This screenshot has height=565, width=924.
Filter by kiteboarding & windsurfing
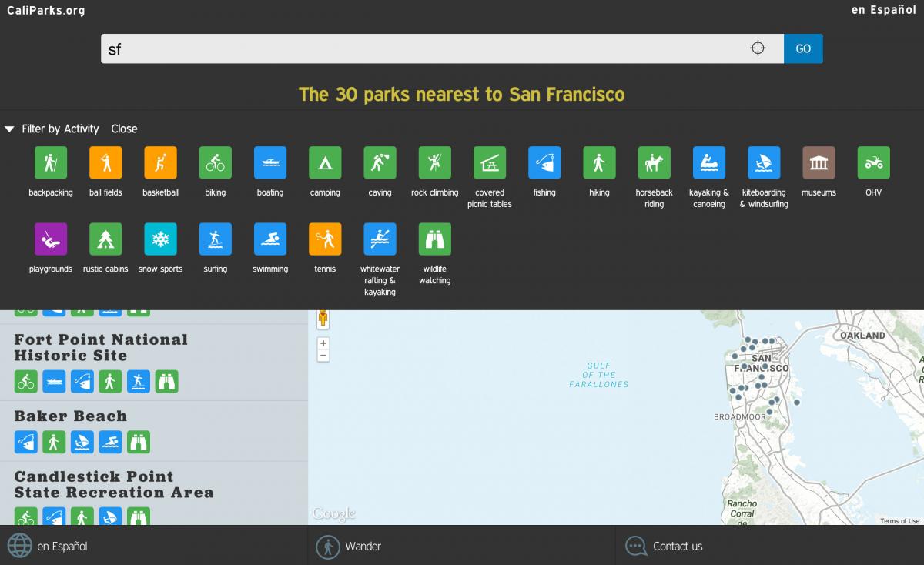click(x=764, y=162)
